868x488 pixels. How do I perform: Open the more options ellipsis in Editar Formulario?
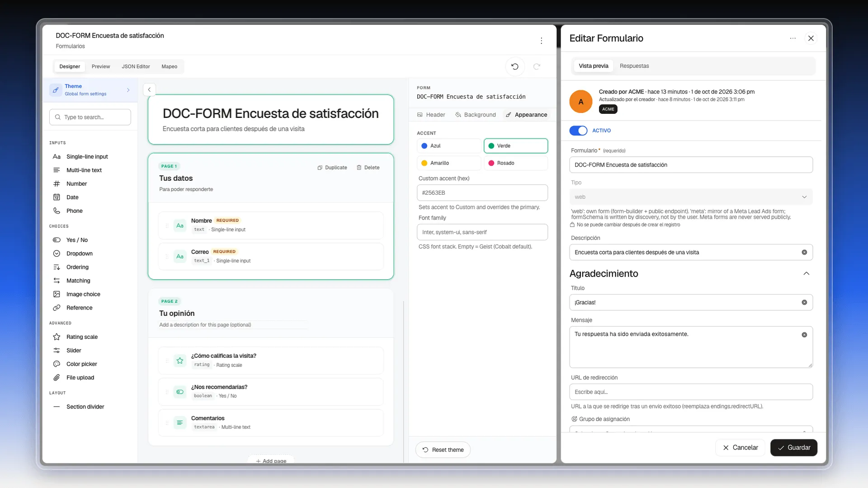pyautogui.click(x=793, y=38)
